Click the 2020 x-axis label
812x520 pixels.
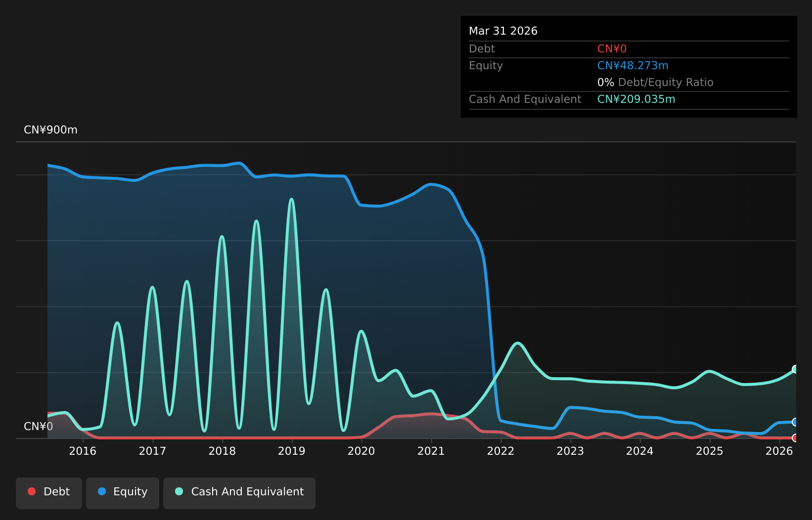point(361,451)
